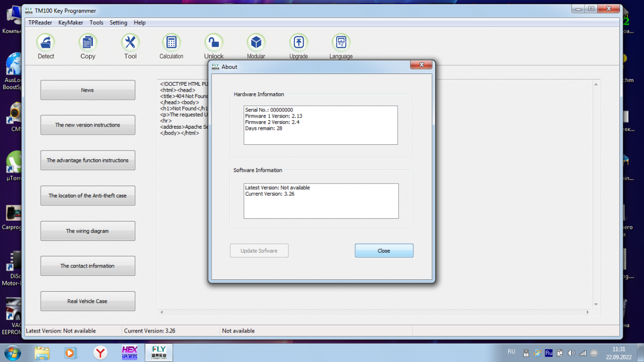
Task: Close the About dialog with Close button
Action: point(384,250)
